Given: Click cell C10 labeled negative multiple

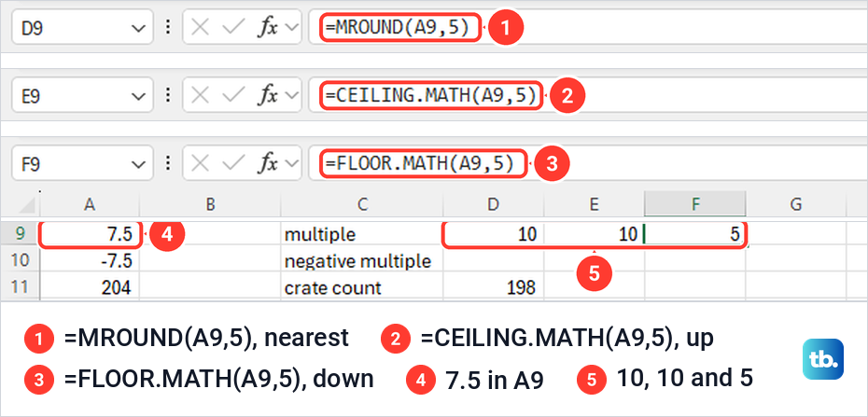Looking at the screenshot, I should click(x=361, y=260).
